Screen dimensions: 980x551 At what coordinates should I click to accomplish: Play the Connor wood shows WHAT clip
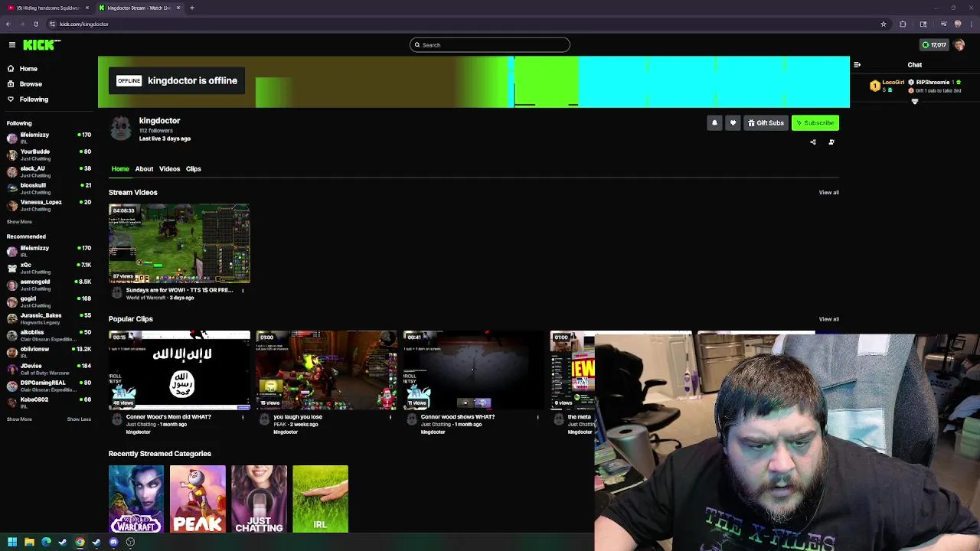tap(473, 370)
